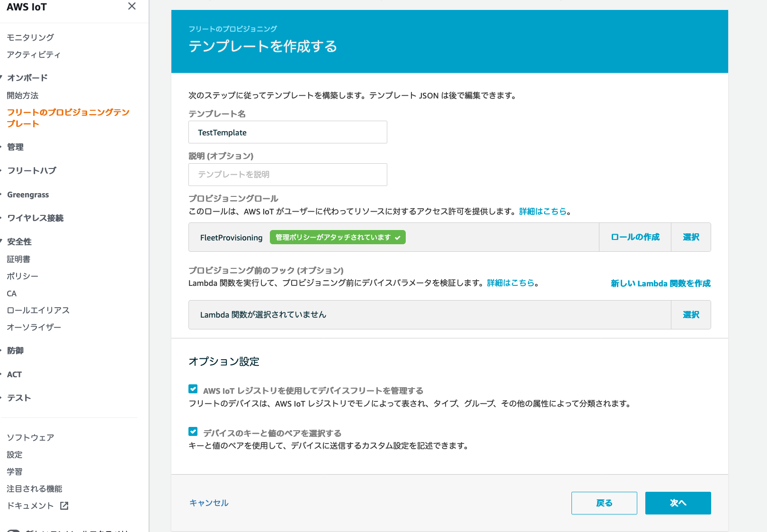Click キャンセル to abort template creation
The width and height of the screenshot is (767, 532).
(208, 503)
